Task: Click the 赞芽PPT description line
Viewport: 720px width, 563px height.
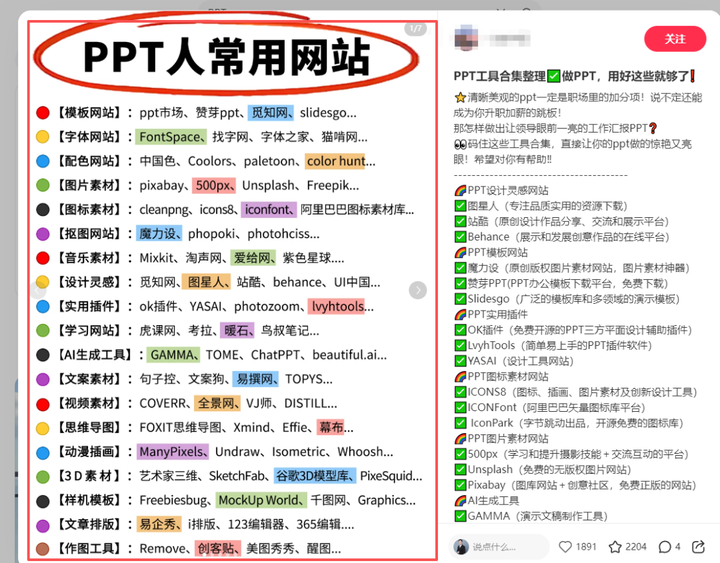Action: 561,283
